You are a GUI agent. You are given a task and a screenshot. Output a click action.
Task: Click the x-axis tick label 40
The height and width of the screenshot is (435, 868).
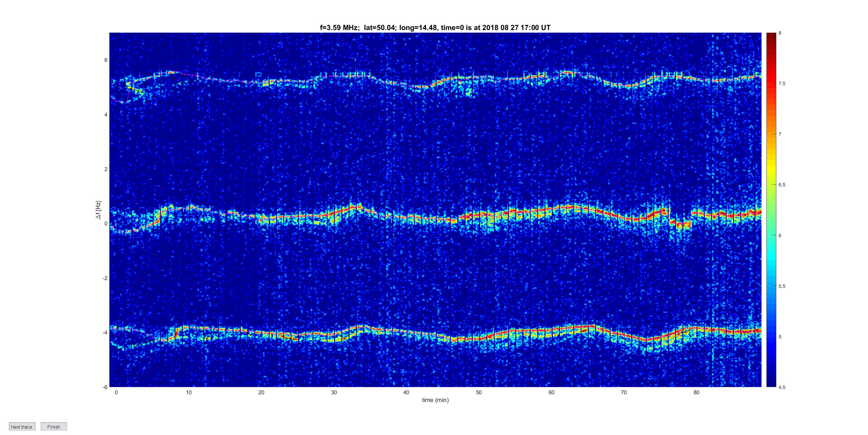click(407, 392)
